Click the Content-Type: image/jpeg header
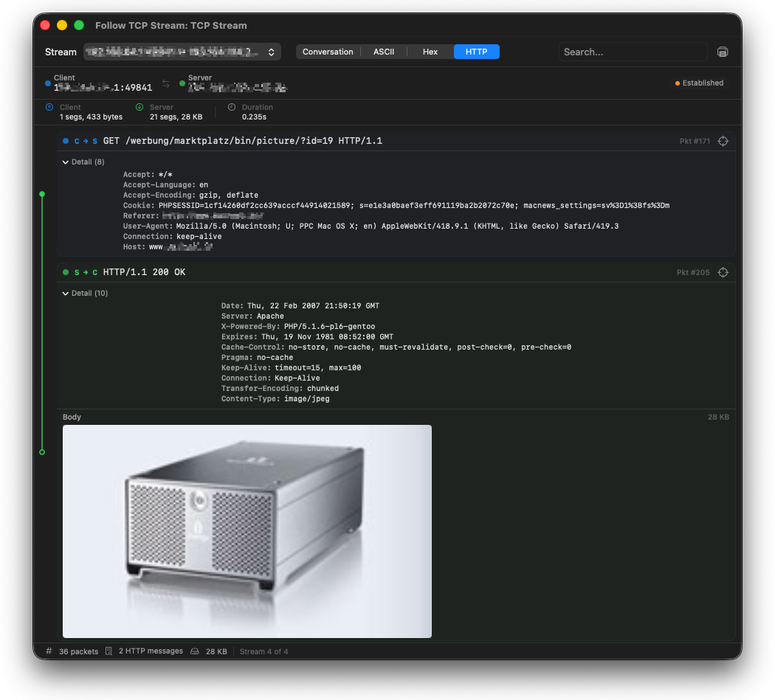 [x=275, y=398]
